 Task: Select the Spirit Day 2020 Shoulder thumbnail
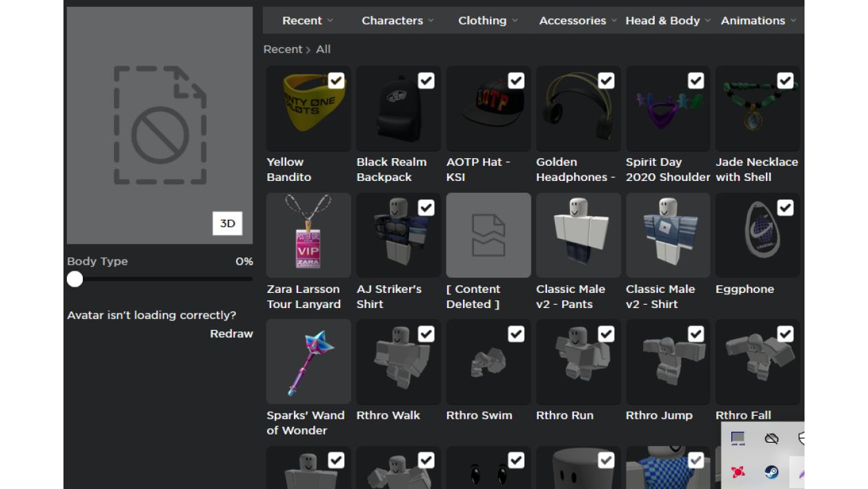coord(668,108)
